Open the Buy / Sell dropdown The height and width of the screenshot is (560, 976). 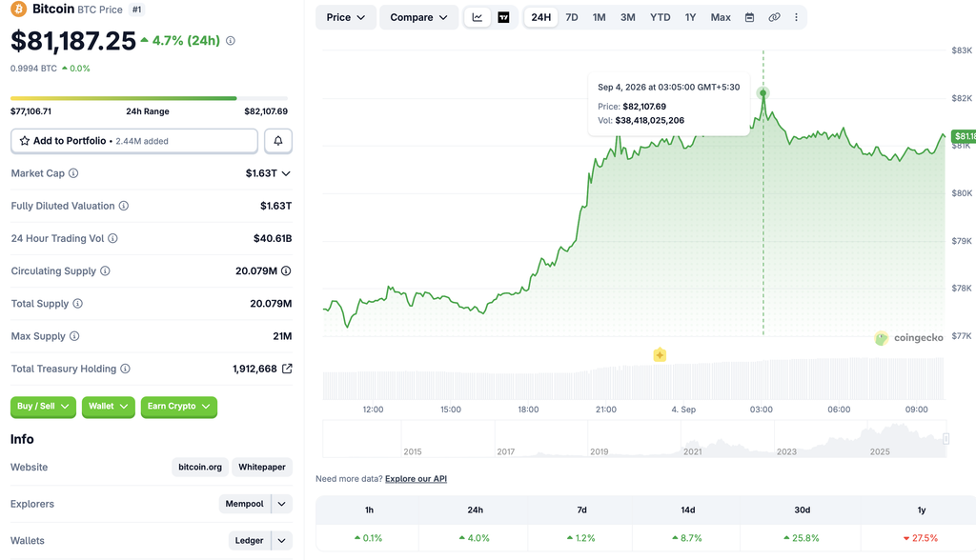coord(43,407)
